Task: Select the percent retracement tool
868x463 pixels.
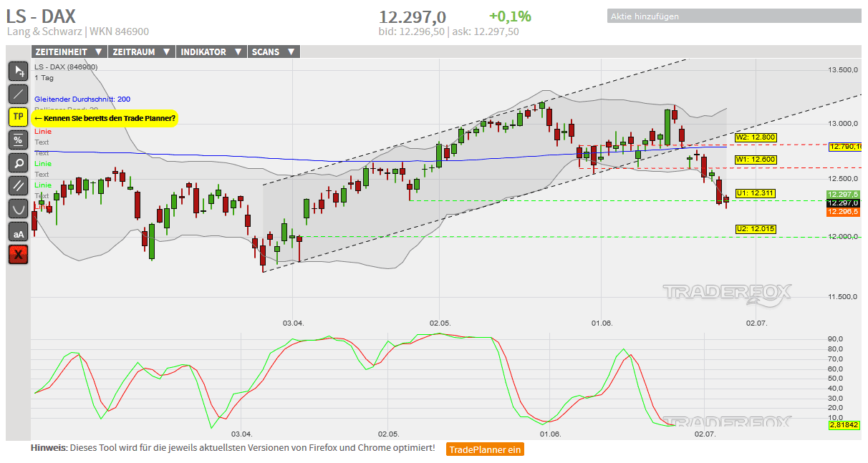Action: point(19,140)
